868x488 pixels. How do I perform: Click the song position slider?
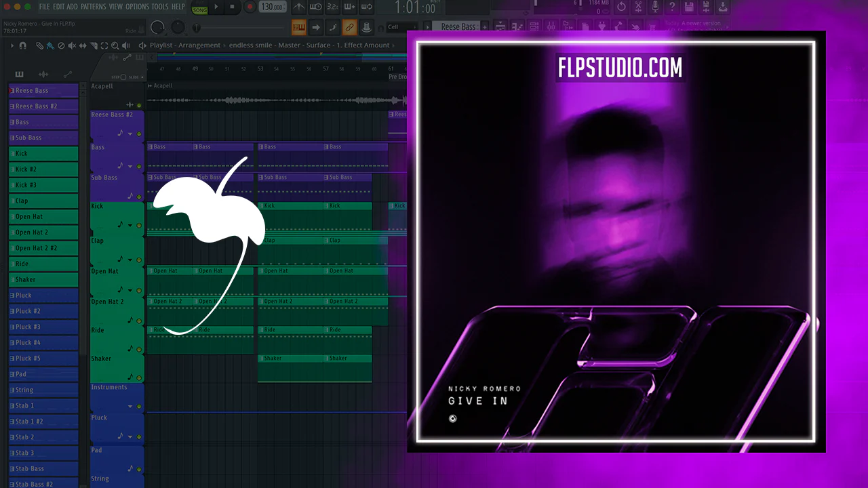pyautogui.click(x=239, y=28)
